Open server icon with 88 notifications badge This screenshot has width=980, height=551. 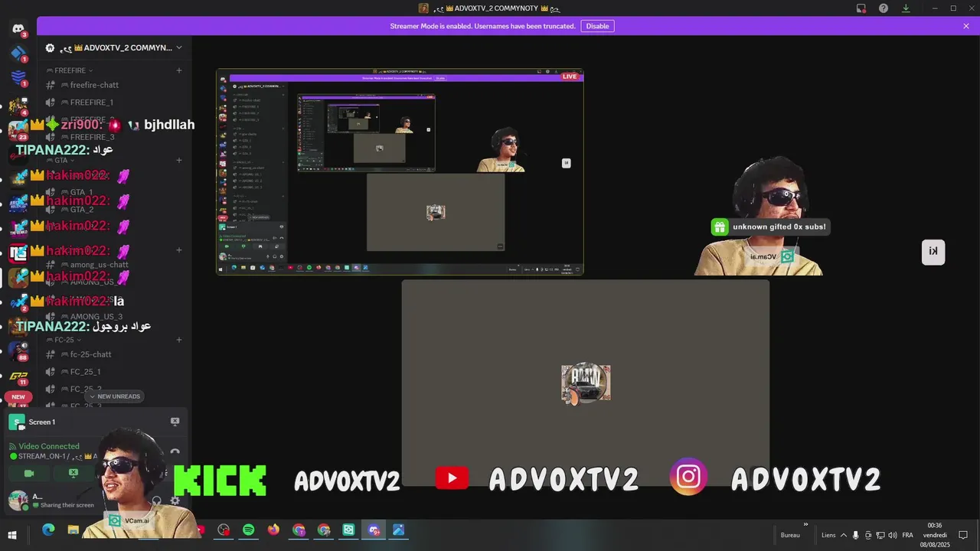pos(18,350)
